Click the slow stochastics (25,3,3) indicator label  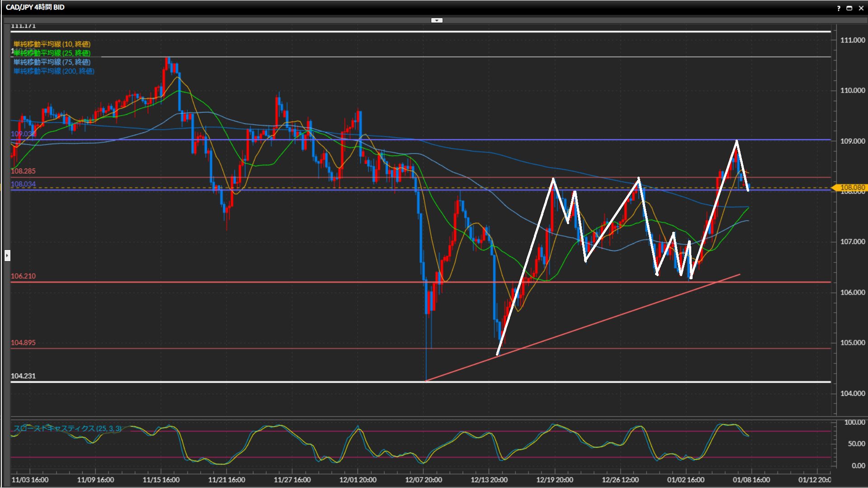coord(67,428)
